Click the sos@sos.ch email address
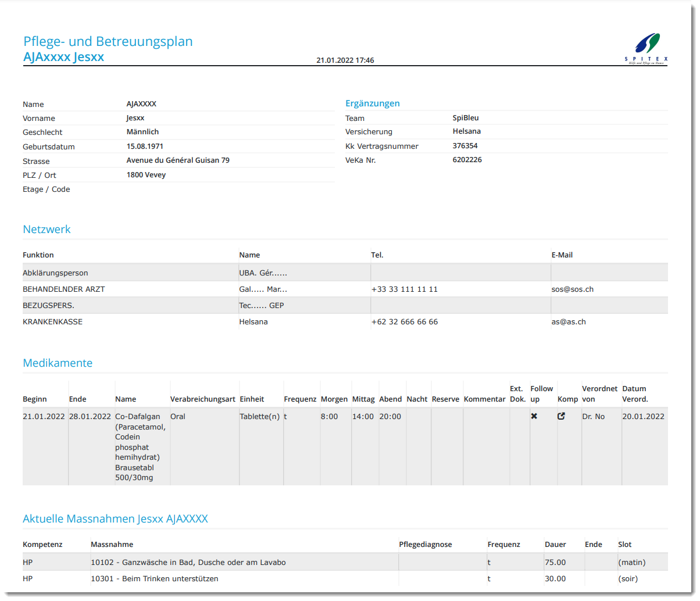This screenshot has width=700, height=601. point(572,289)
